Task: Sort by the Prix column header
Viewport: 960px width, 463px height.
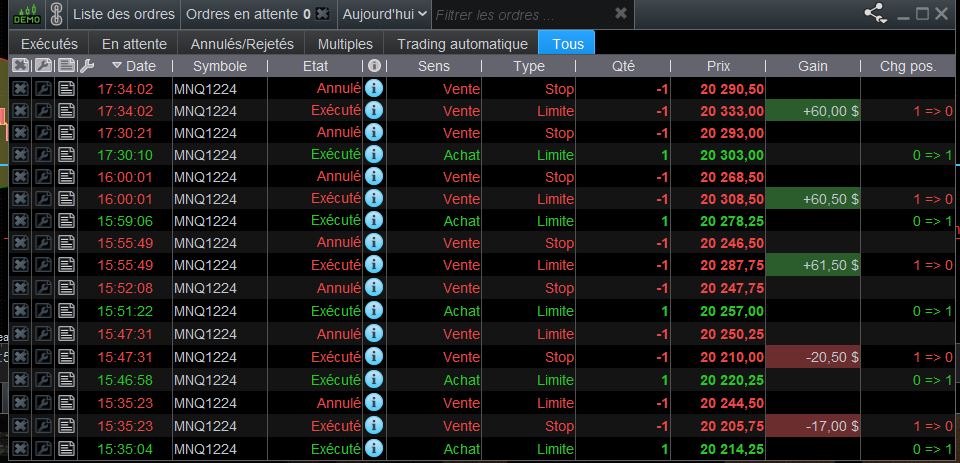Action: (x=718, y=66)
